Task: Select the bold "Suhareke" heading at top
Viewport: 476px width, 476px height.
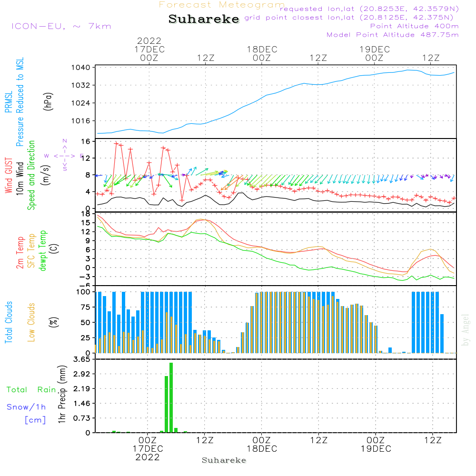Action: click(x=204, y=19)
